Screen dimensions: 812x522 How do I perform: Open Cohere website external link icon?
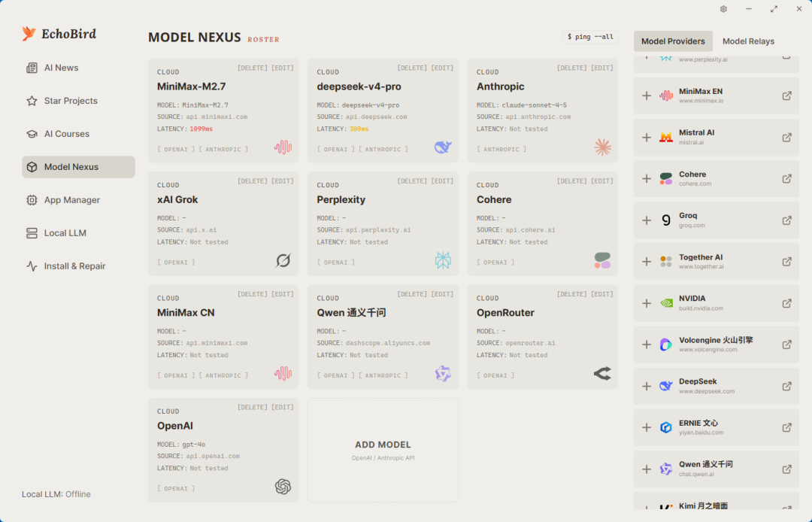click(x=786, y=179)
